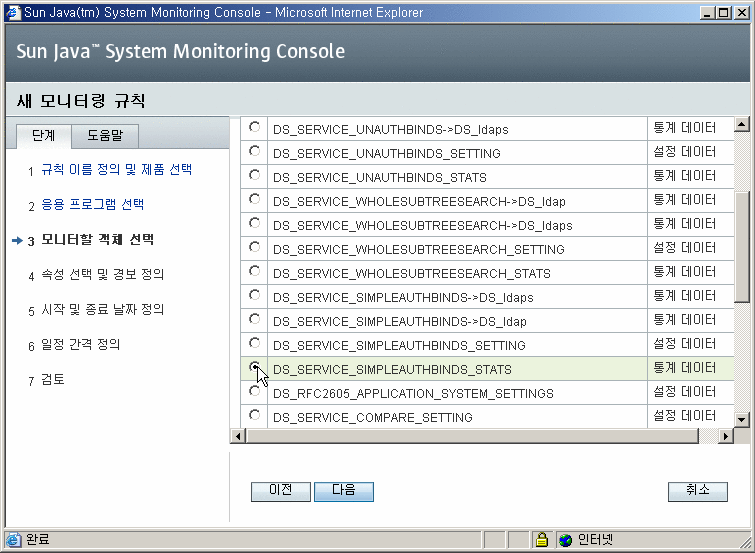
Task: Click DS_SERVICE_SIMPLEAUTHBINDS_STATS row text
Action: click(392, 369)
